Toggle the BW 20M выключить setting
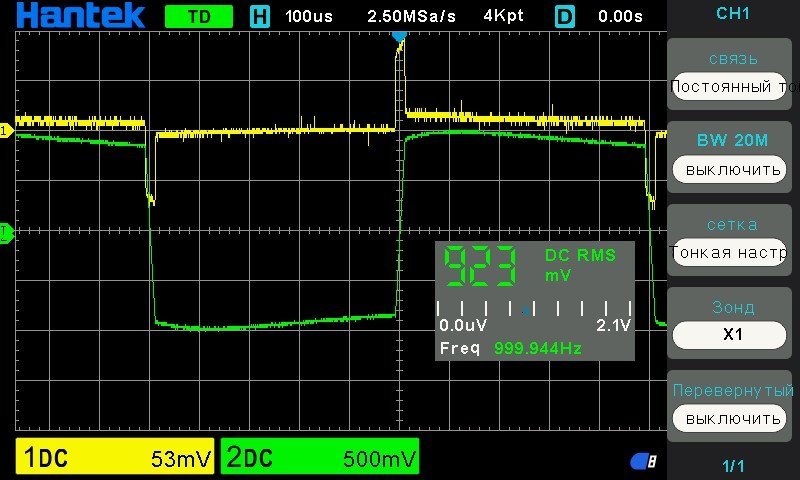The width and height of the screenshot is (800, 480). [x=733, y=169]
